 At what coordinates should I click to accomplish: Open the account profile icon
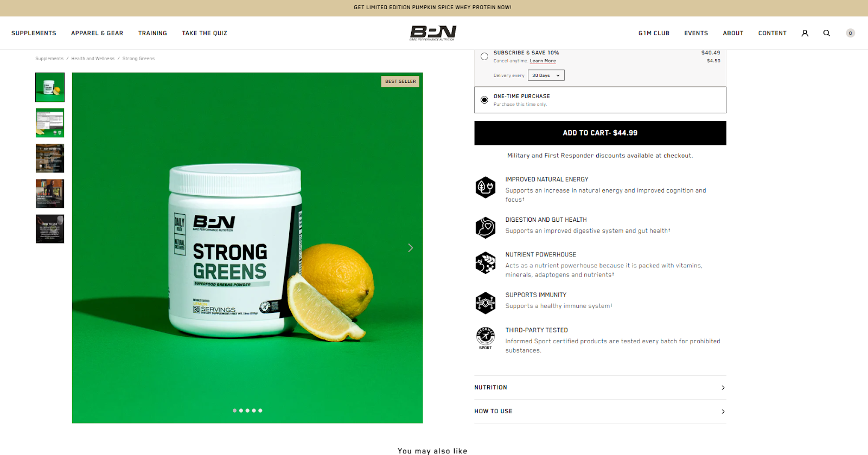point(805,33)
